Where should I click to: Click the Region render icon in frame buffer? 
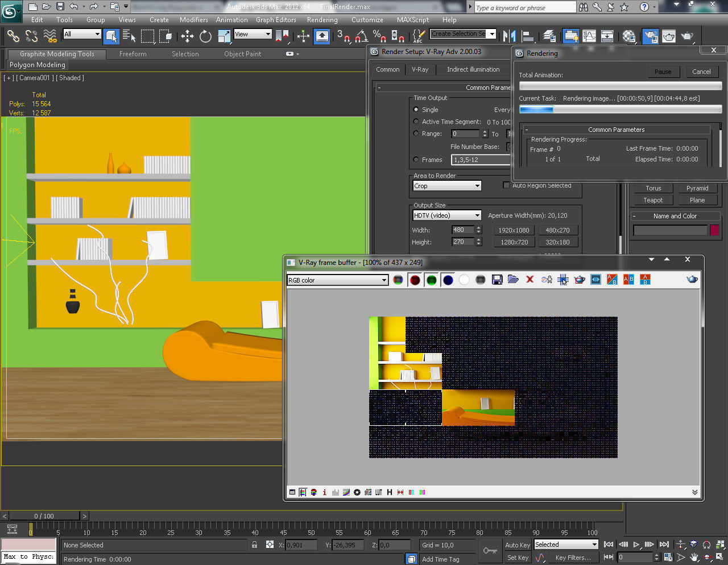click(x=563, y=280)
